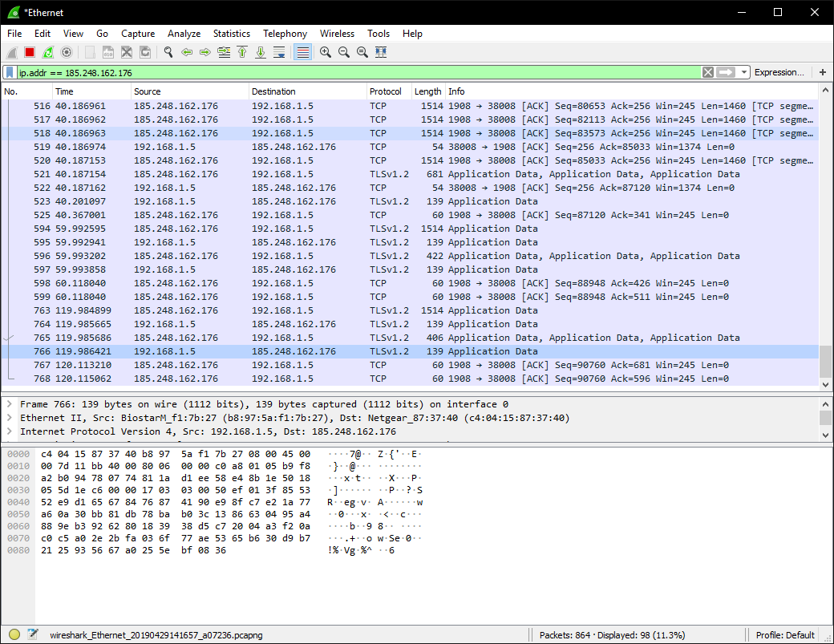Jump to the last packet
Screen dimensions: 834x644
261,52
